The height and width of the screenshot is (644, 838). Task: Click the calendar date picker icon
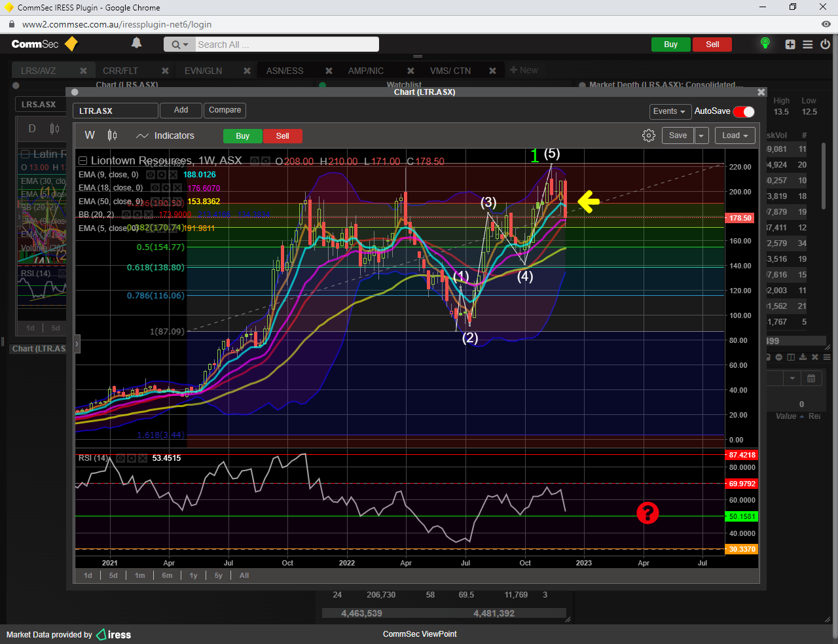tap(811, 378)
